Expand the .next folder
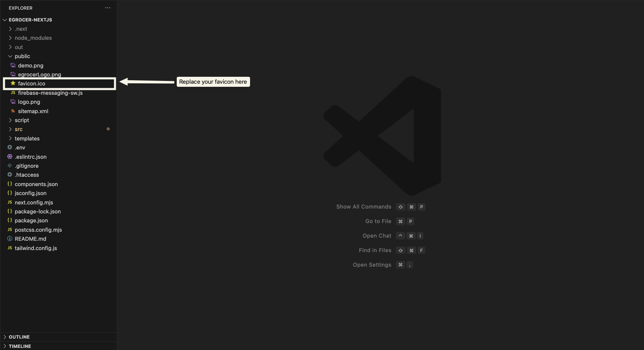The height and width of the screenshot is (350, 644). point(10,29)
